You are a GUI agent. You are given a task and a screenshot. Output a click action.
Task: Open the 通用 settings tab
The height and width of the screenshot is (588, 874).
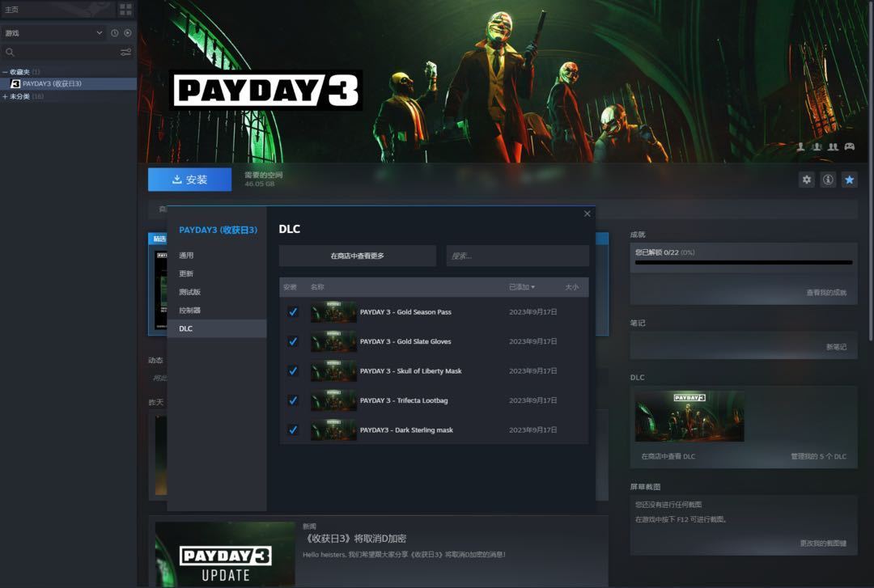[217, 256]
